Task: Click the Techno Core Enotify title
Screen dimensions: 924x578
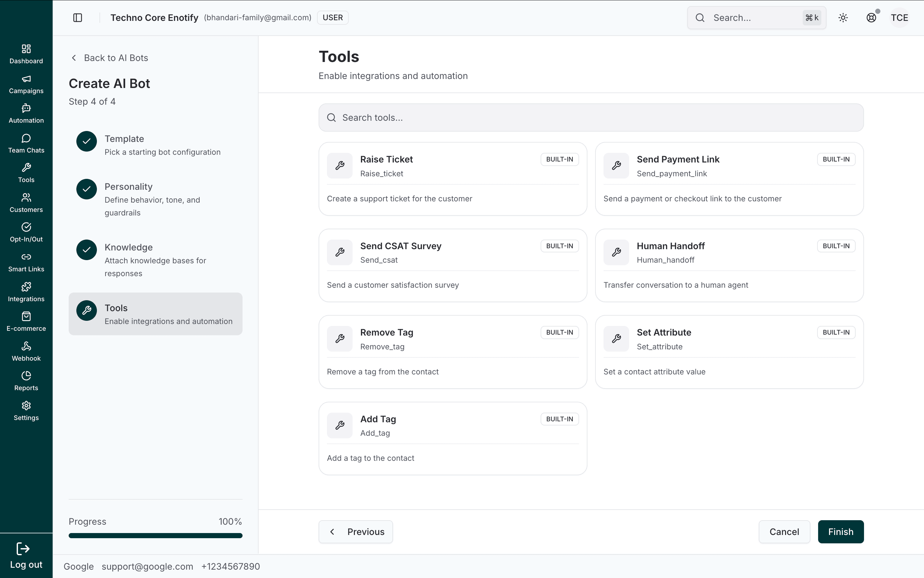Action: 154,18
